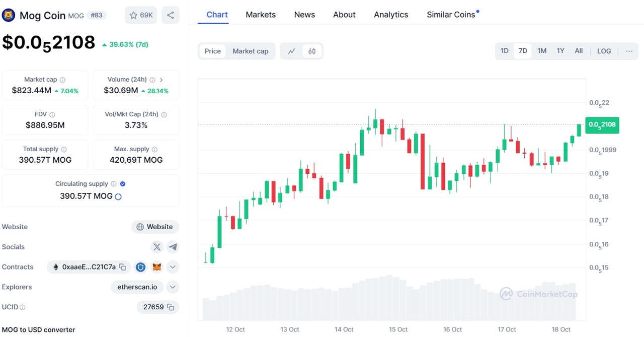644x337 pixels.
Task: Select the candlestick chart icon
Action: pos(312,51)
